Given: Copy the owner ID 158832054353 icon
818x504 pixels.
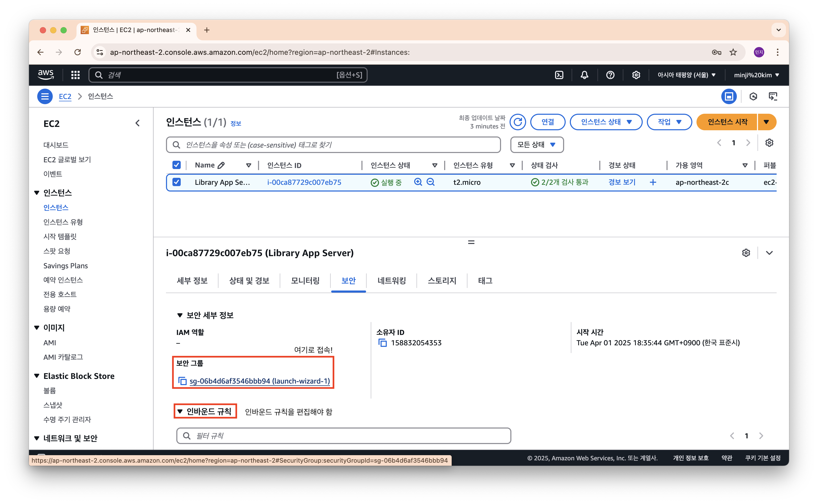Looking at the screenshot, I should coord(382,343).
